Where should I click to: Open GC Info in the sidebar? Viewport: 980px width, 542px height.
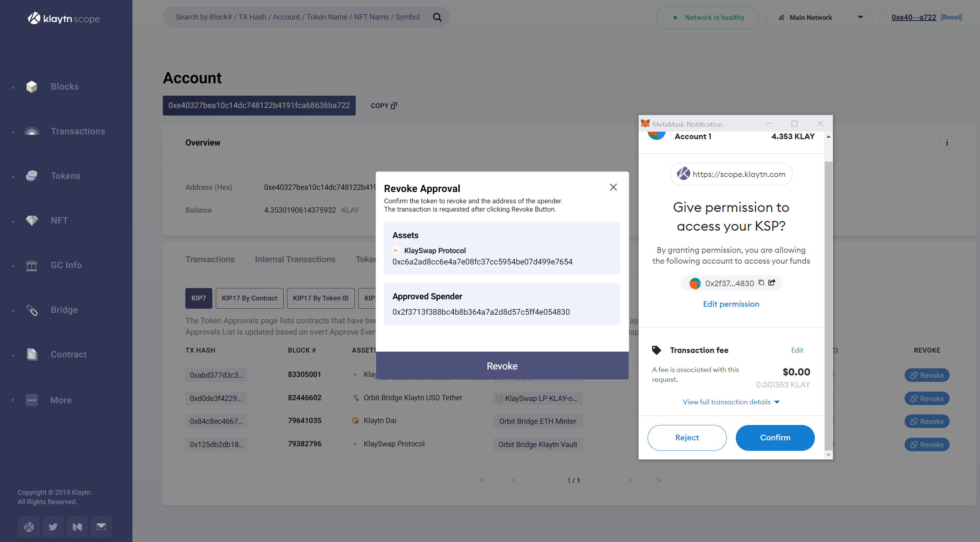[66, 265]
